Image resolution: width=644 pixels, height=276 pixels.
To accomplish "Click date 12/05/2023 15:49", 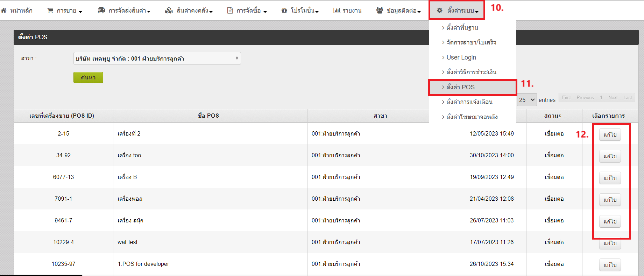I will coord(492,133).
